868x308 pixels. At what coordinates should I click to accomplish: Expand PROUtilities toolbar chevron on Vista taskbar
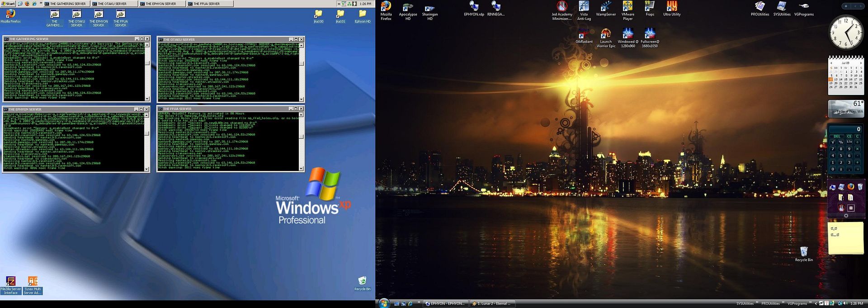(x=783, y=303)
